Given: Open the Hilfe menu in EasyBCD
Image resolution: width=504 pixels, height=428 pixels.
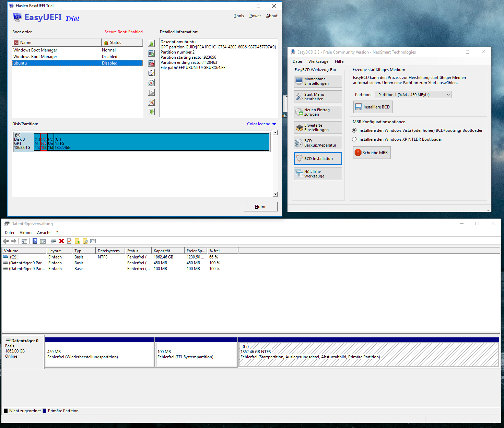Looking at the screenshot, I should coord(339,61).
